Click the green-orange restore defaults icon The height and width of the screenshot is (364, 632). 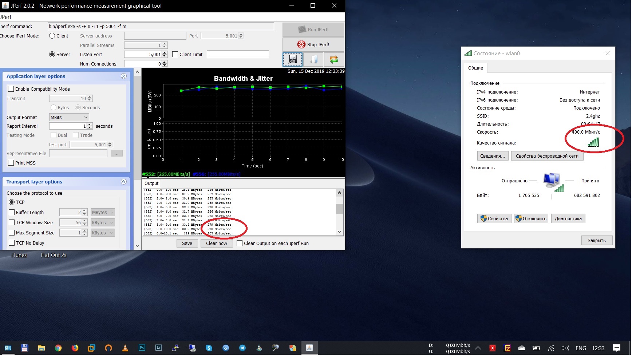click(334, 59)
